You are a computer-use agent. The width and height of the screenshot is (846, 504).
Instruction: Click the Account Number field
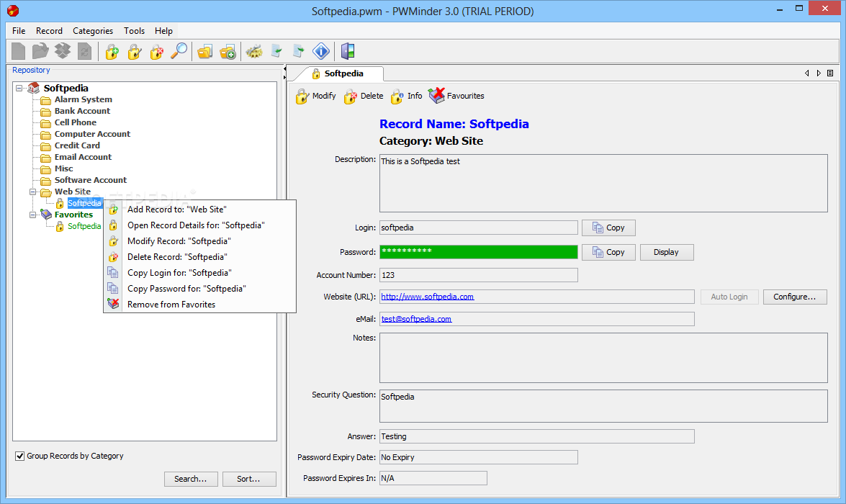click(x=479, y=275)
